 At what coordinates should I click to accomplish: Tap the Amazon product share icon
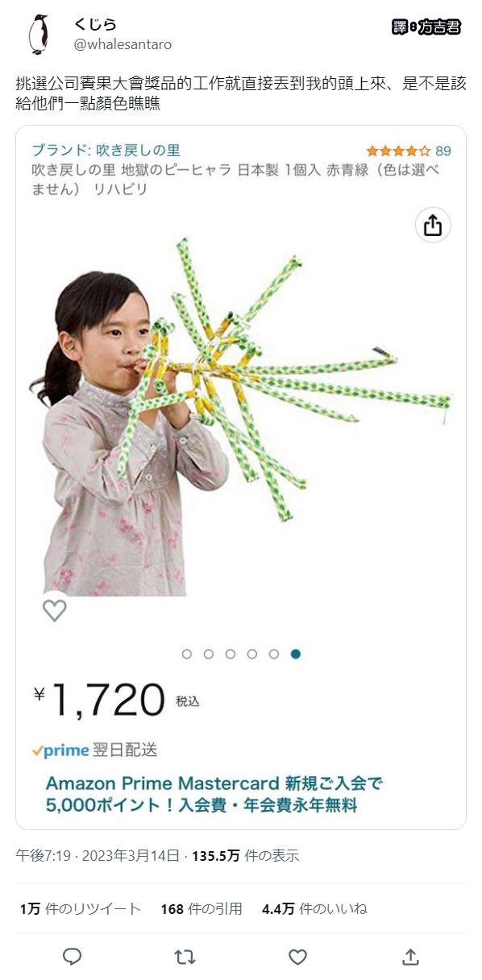tap(433, 225)
